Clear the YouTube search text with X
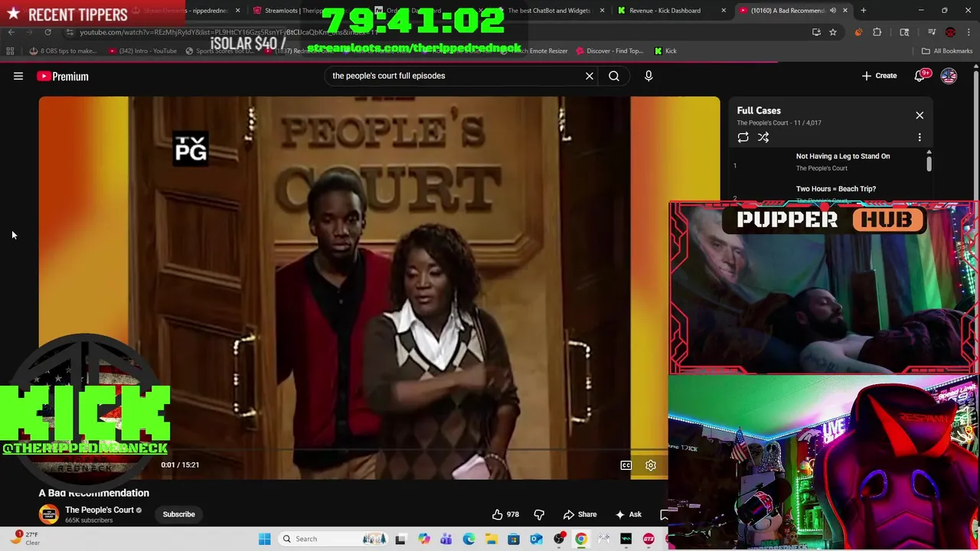This screenshot has height=551, width=980. tap(590, 76)
